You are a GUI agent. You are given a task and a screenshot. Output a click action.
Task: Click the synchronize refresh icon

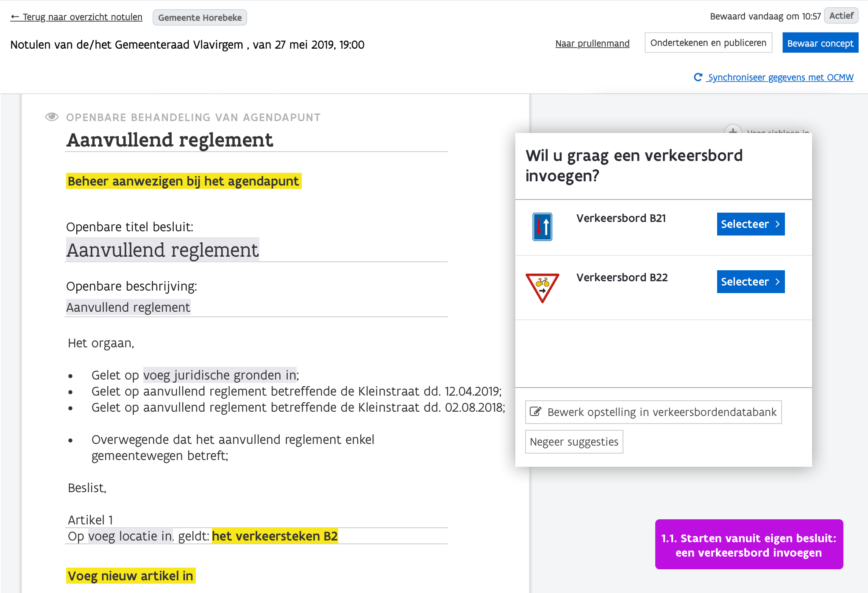(698, 77)
